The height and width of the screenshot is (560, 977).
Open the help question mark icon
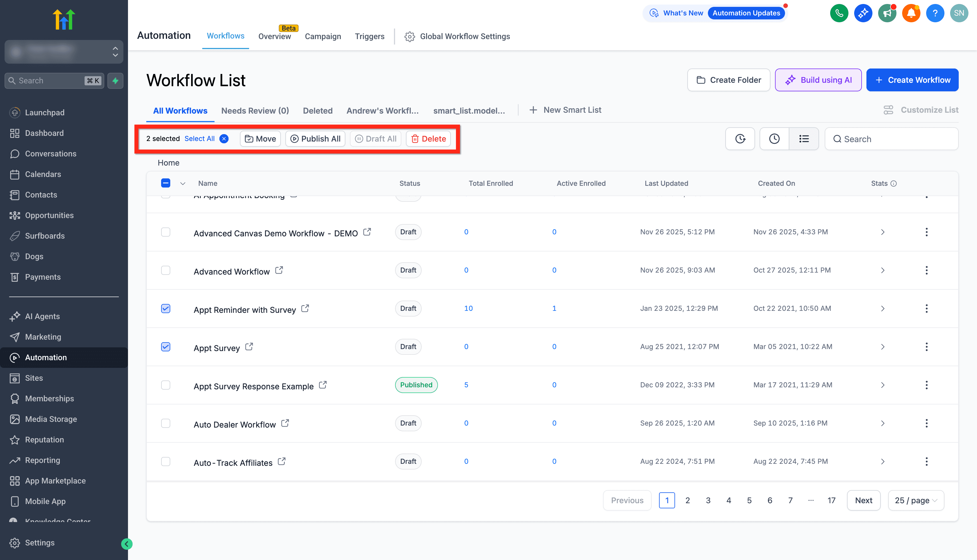pos(935,13)
